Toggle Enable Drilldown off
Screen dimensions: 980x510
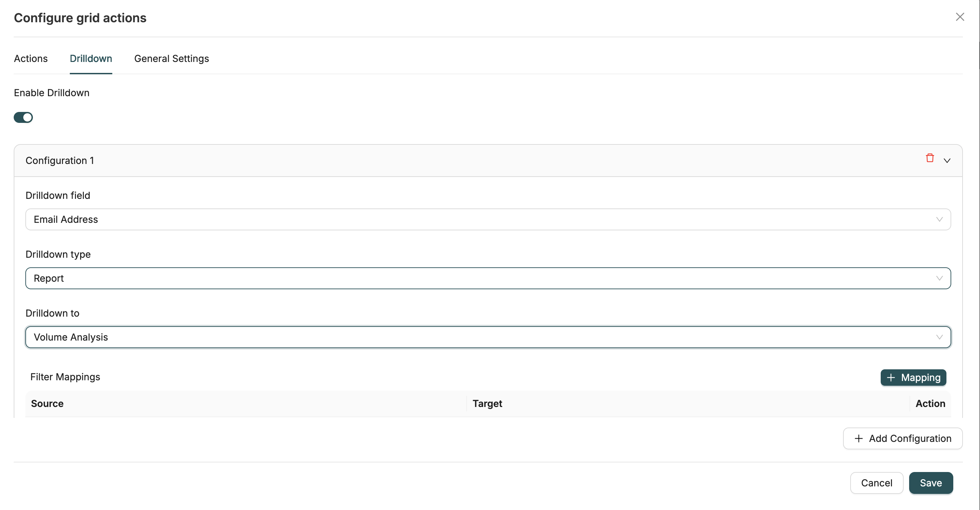[23, 117]
